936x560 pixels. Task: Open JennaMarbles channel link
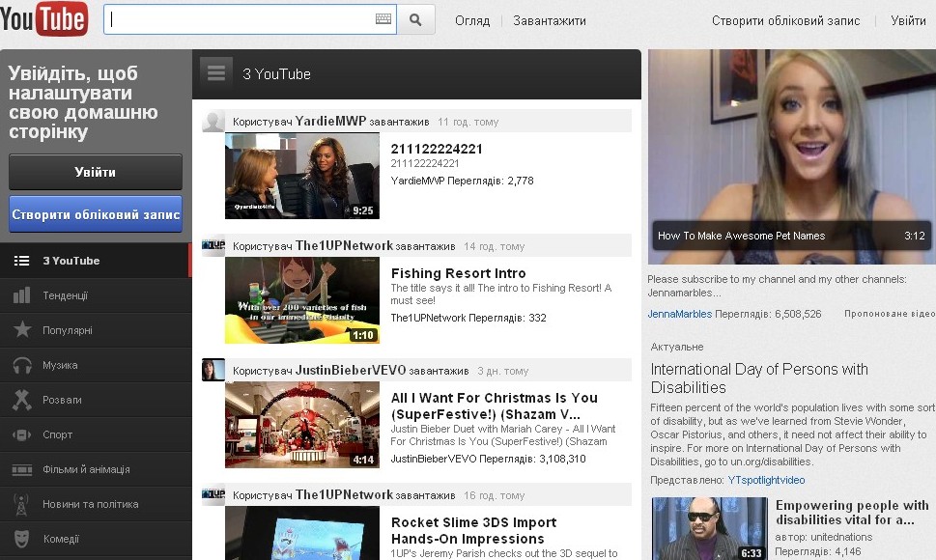(680, 314)
